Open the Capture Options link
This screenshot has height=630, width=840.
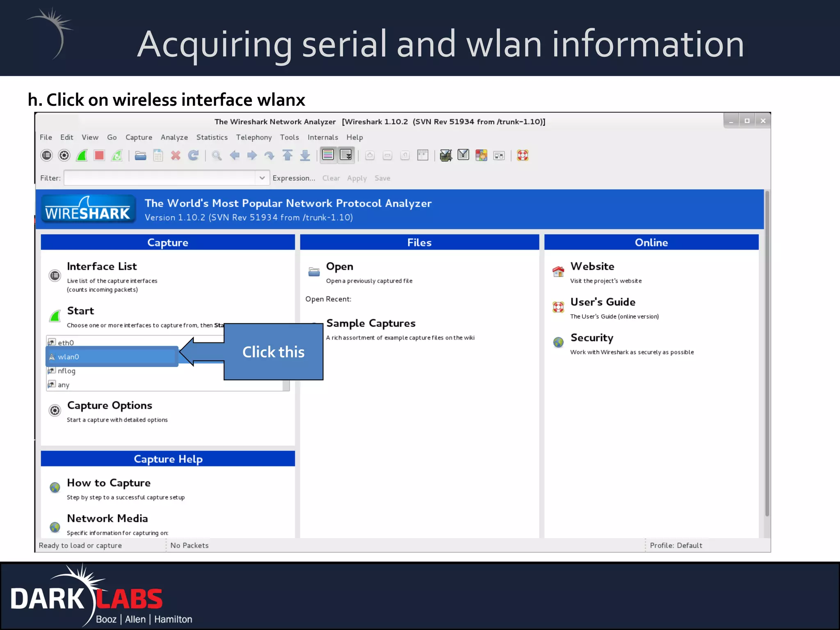pos(110,405)
